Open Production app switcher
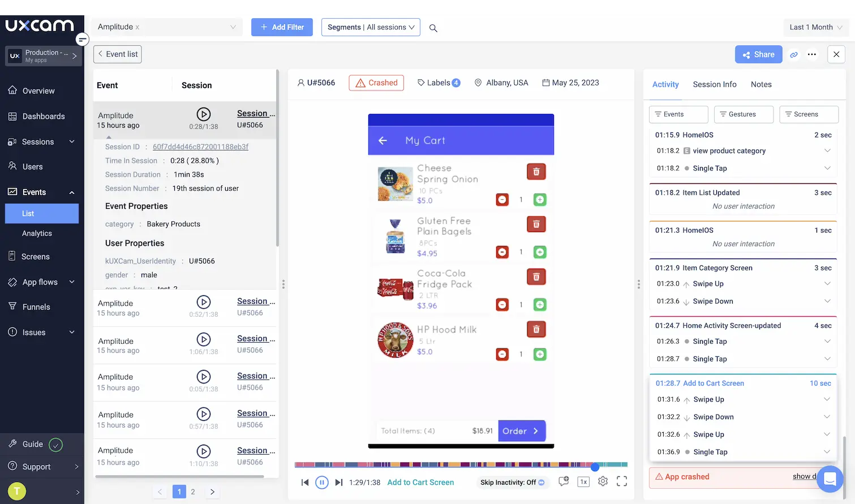This screenshot has width=855, height=504. (x=44, y=56)
